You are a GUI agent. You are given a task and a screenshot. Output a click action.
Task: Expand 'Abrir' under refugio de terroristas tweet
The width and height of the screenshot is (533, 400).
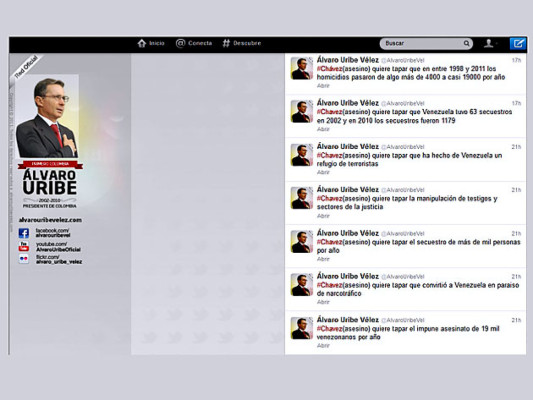[x=323, y=172]
